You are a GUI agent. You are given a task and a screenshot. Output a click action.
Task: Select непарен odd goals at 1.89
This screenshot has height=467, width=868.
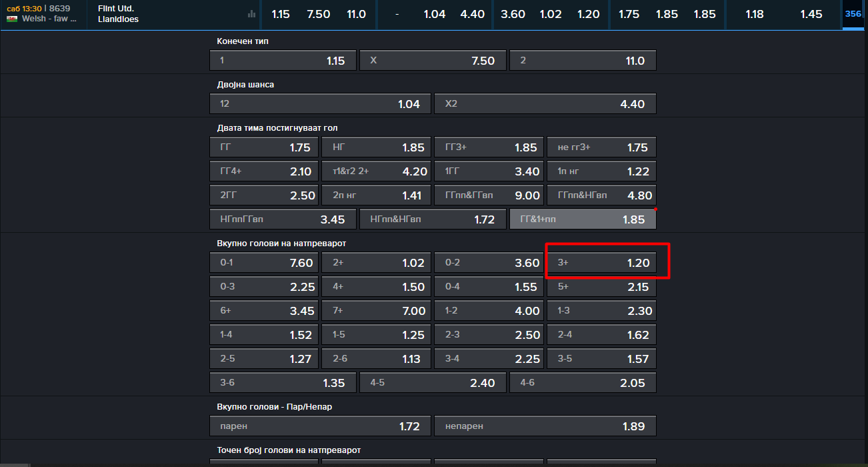pos(545,426)
